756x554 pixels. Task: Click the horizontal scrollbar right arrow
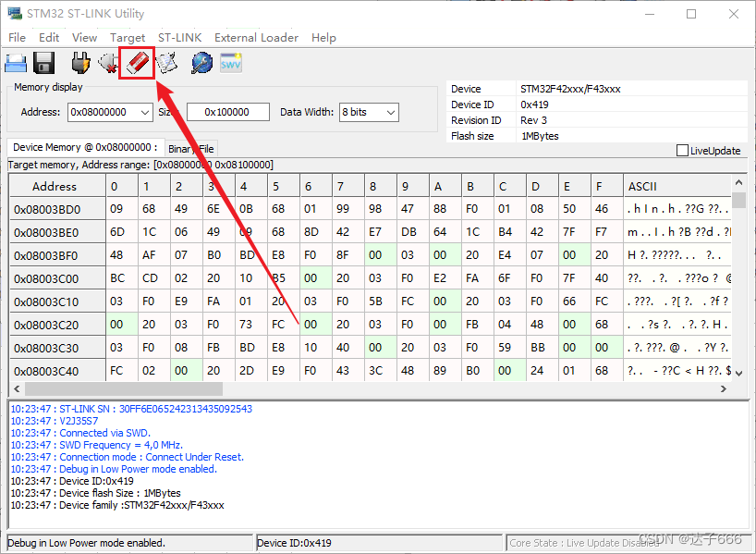724,388
